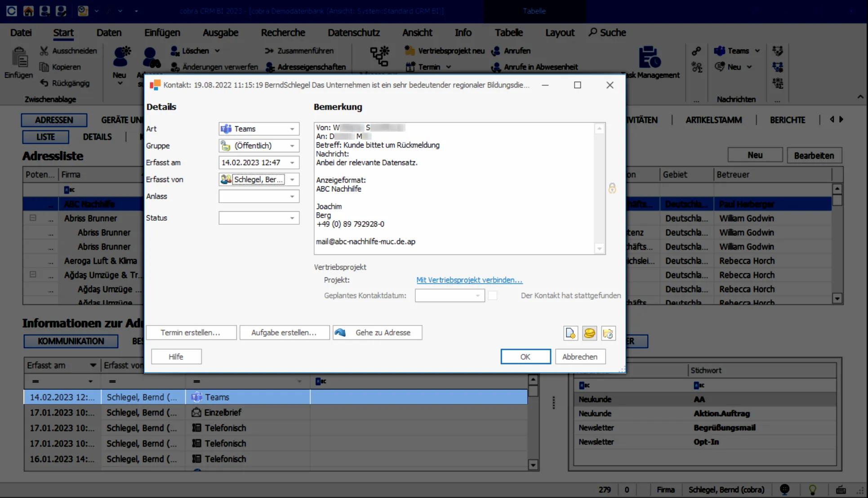Click the folder with clock icon in dialog
This screenshot has height=498, width=868.
(x=608, y=333)
